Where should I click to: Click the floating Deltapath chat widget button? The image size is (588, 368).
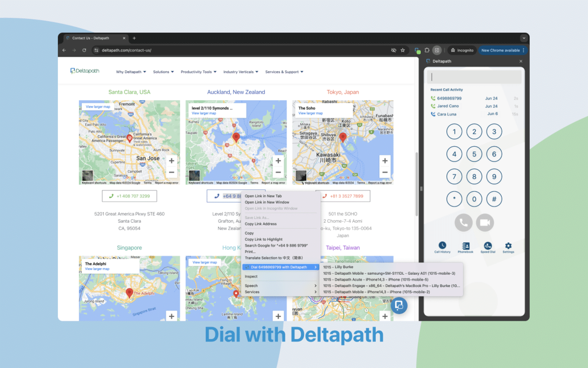click(399, 305)
